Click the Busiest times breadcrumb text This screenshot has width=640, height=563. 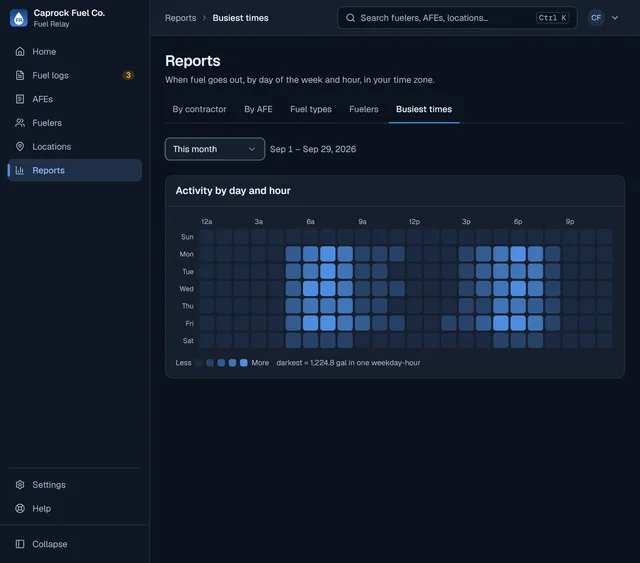[x=240, y=18]
